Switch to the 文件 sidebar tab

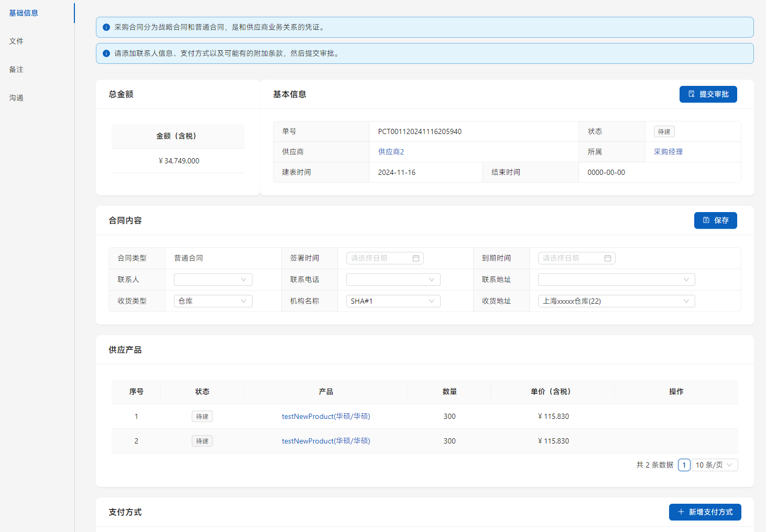tap(16, 41)
